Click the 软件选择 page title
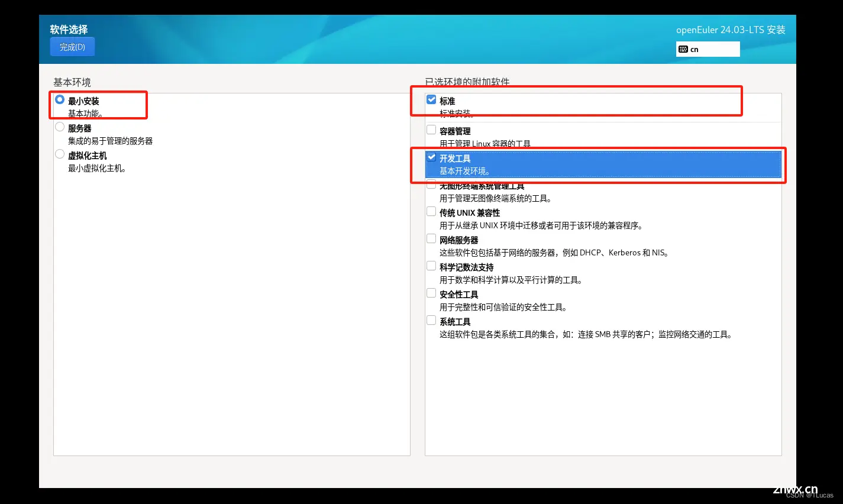Viewport: 843px width, 504px height. click(69, 30)
